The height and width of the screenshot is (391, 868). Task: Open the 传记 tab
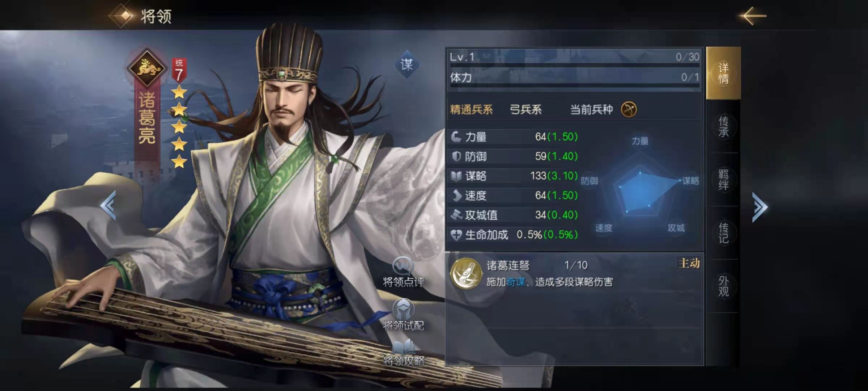click(x=723, y=233)
